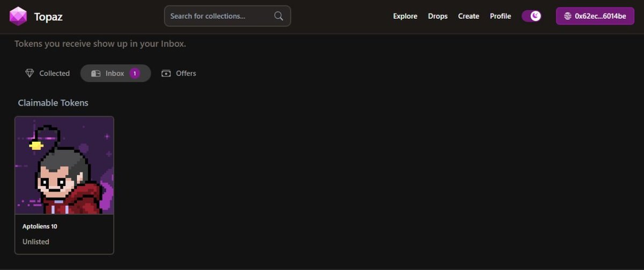
Task: Open the Create menu item
Action: [469, 16]
